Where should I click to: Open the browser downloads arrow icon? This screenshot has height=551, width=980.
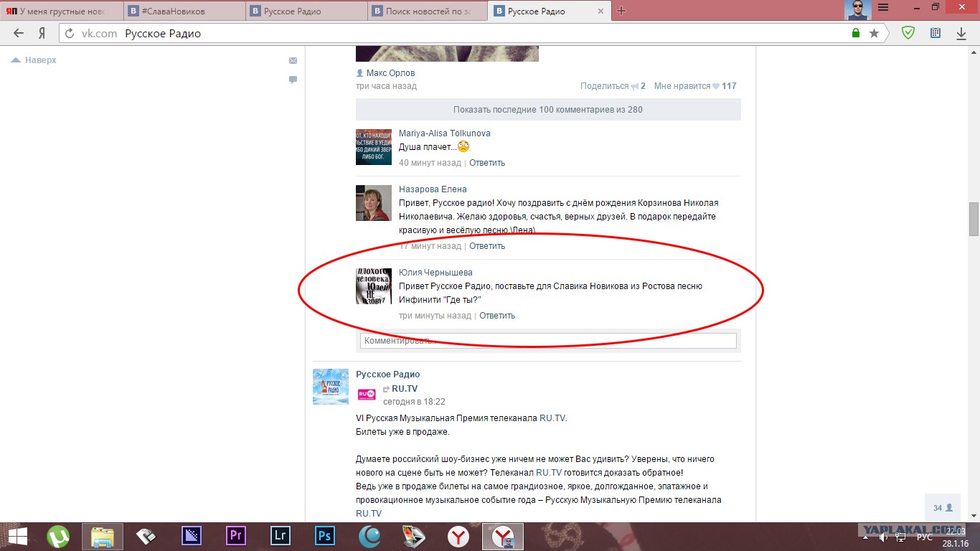[x=961, y=33]
